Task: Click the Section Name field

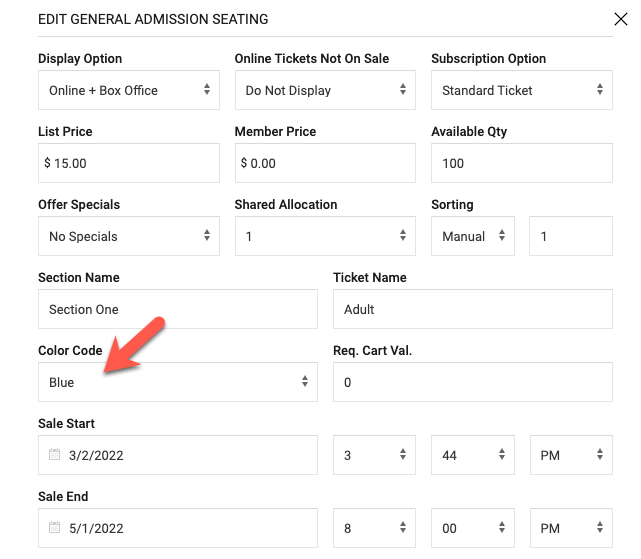Action: (x=178, y=309)
